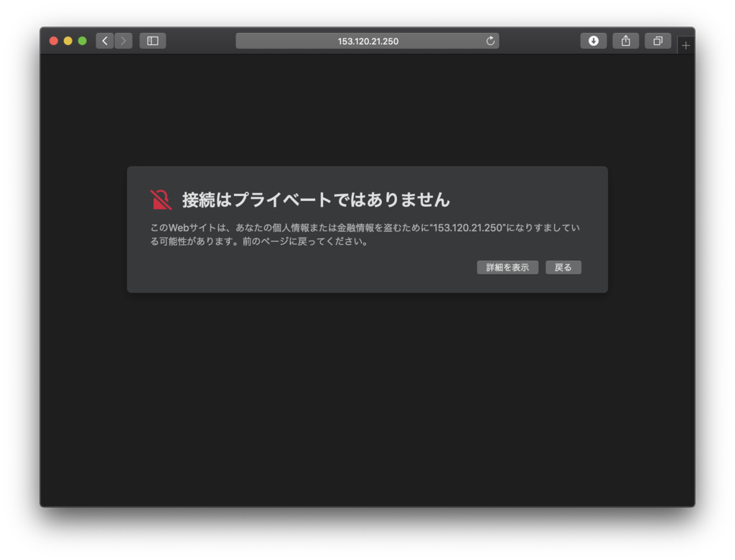Screen dimensions: 735x560
Task: Reload the page with the refresh icon
Action: tap(490, 41)
